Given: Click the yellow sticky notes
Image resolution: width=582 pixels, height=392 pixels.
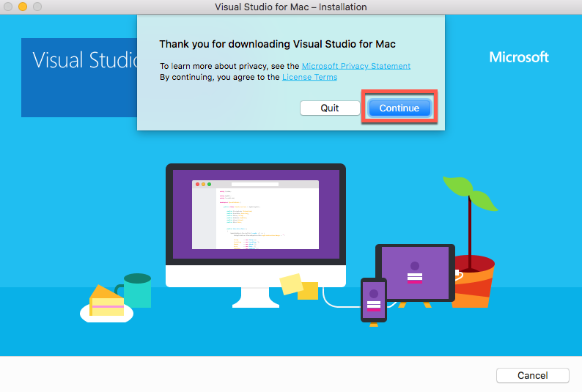Looking at the screenshot, I should coord(298,286).
